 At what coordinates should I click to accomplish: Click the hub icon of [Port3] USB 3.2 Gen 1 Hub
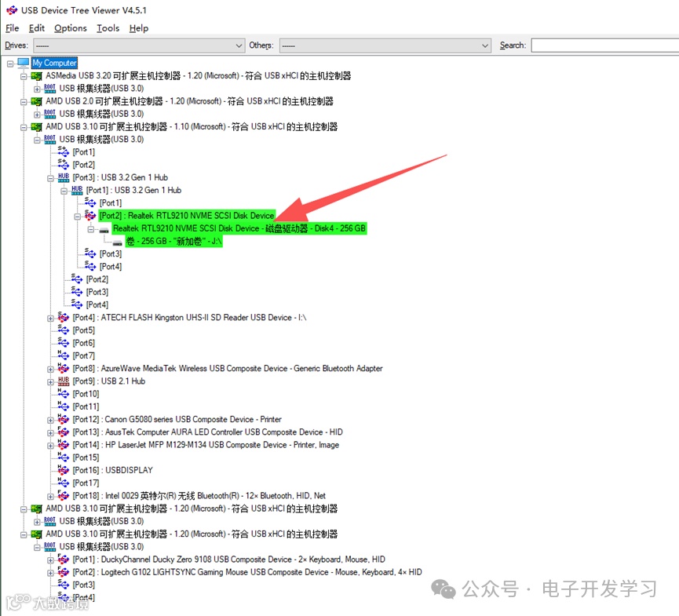click(64, 177)
